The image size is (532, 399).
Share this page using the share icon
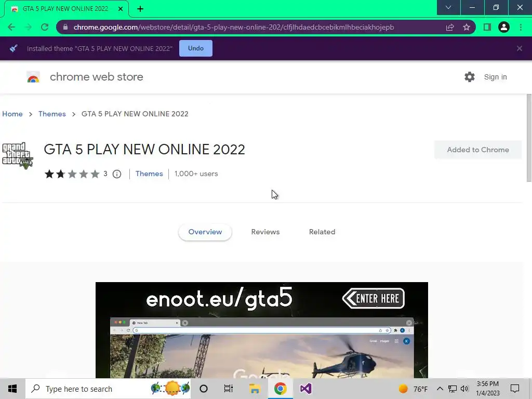coord(450,27)
